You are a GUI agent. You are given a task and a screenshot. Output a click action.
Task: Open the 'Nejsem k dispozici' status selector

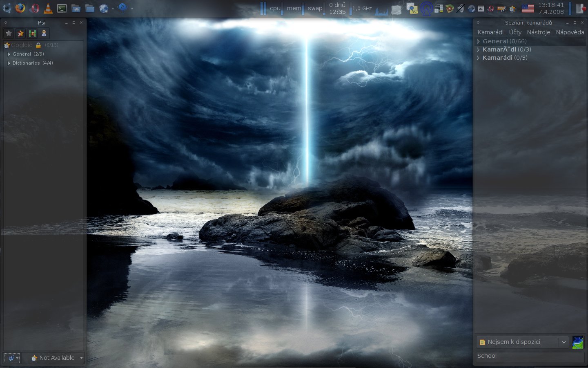523,342
